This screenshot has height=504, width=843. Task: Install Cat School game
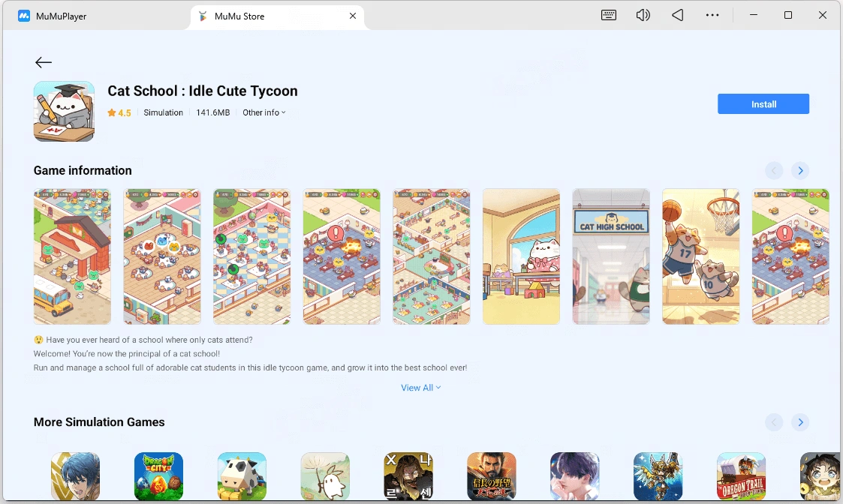763,104
